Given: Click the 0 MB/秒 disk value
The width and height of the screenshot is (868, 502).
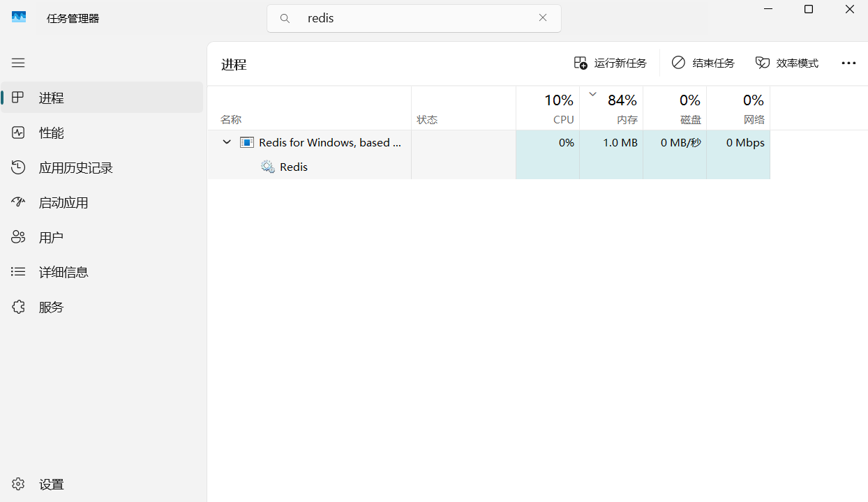Looking at the screenshot, I should point(681,142).
